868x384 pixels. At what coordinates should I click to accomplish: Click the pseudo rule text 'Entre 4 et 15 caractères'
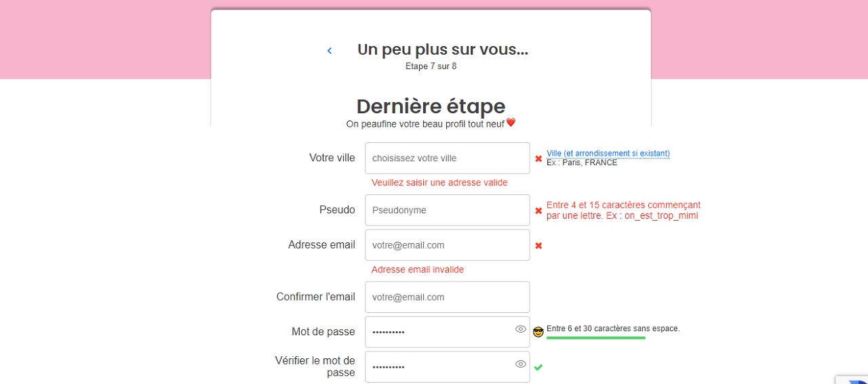(x=623, y=211)
